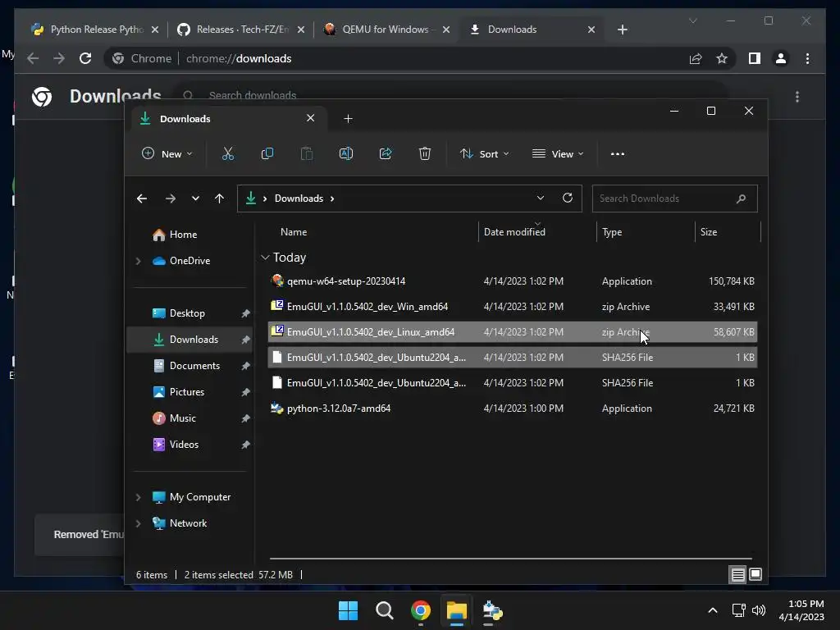
Task: Reload the Chrome page
Action: (x=85, y=58)
